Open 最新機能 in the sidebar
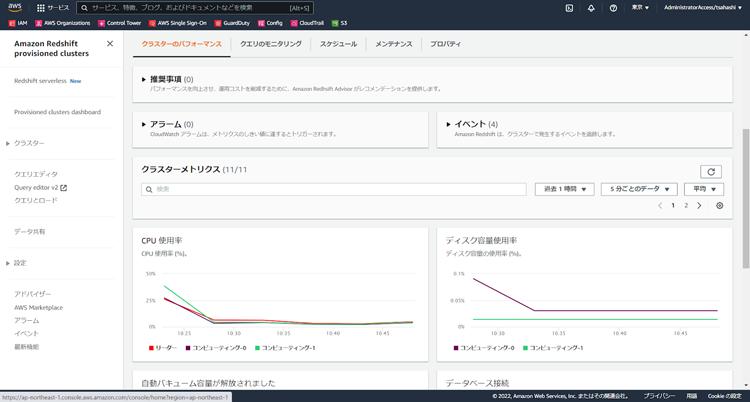The width and height of the screenshot is (750, 402). 27,347
